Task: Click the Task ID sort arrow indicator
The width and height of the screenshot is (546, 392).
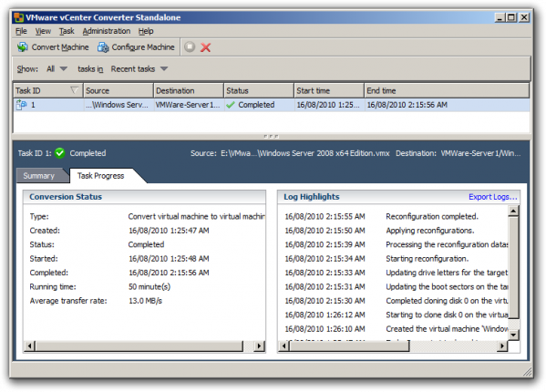Action: pos(74,90)
